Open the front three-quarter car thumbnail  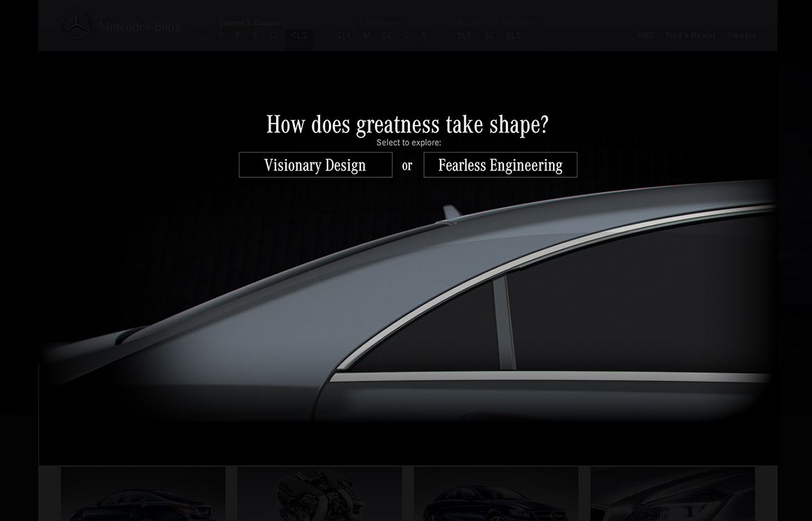tap(496, 493)
